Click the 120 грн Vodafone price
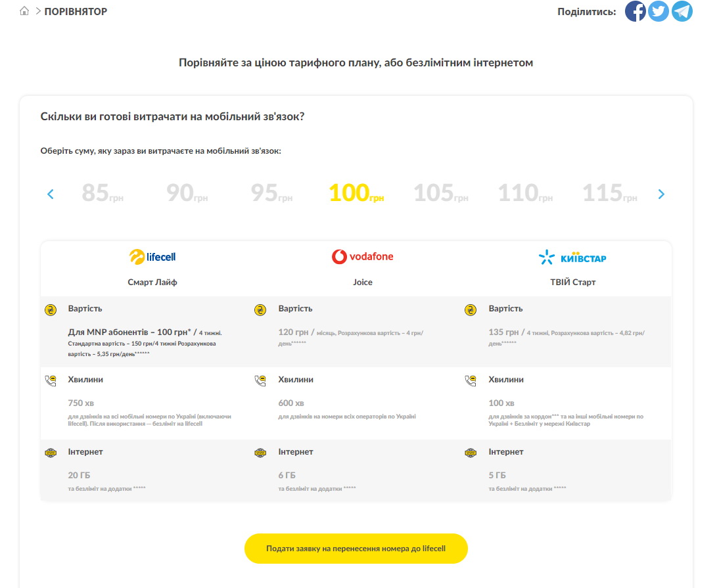The height and width of the screenshot is (588, 719). tap(293, 332)
